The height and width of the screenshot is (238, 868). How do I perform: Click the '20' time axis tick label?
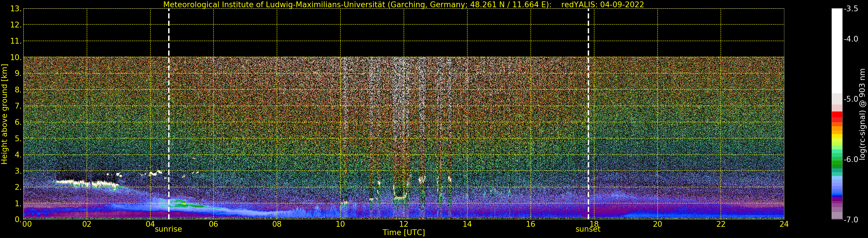click(657, 224)
